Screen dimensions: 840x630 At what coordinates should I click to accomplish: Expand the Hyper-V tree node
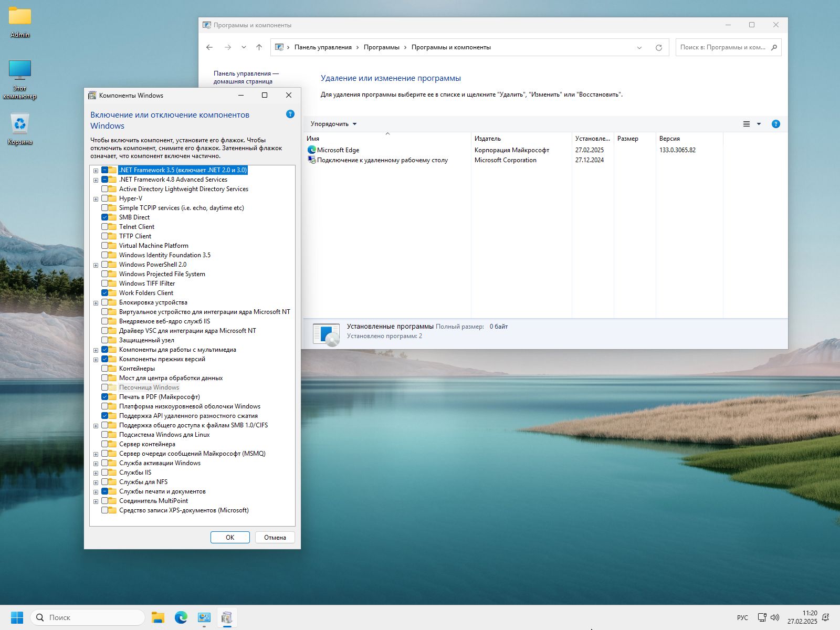pyautogui.click(x=96, y=198)
